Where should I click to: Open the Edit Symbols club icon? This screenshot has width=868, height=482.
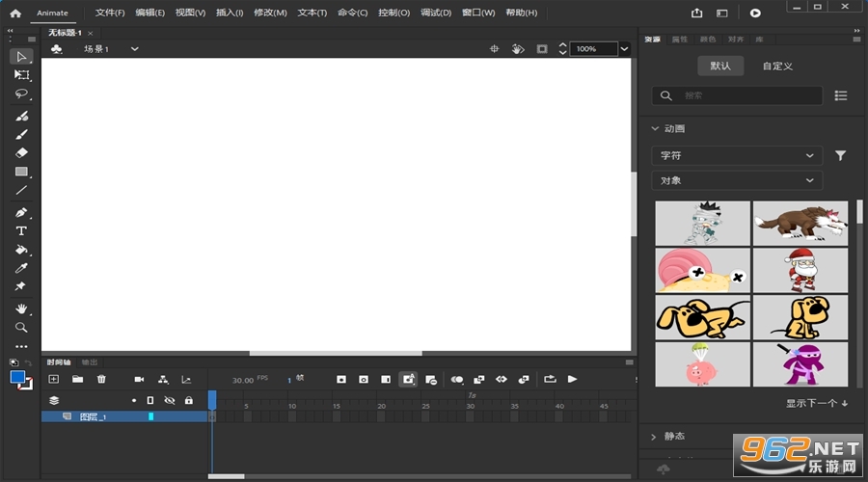coord(57,49)
